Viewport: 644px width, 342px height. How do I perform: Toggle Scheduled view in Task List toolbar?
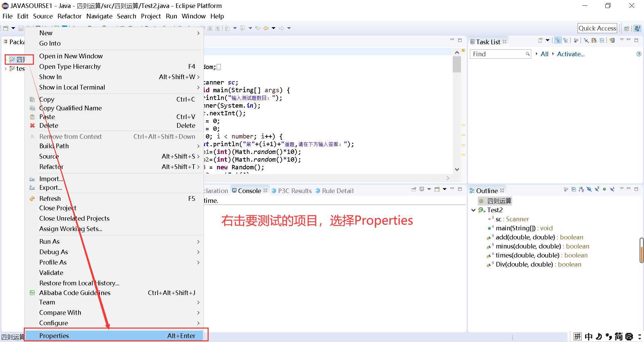pos(566,40)
